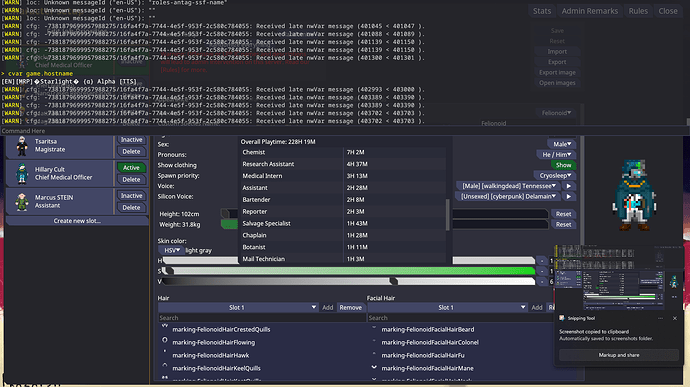The image size is (690, 387).
Task: Open the Facial Hair Slot 1 dropdown
Action: (x=447, y=307)
